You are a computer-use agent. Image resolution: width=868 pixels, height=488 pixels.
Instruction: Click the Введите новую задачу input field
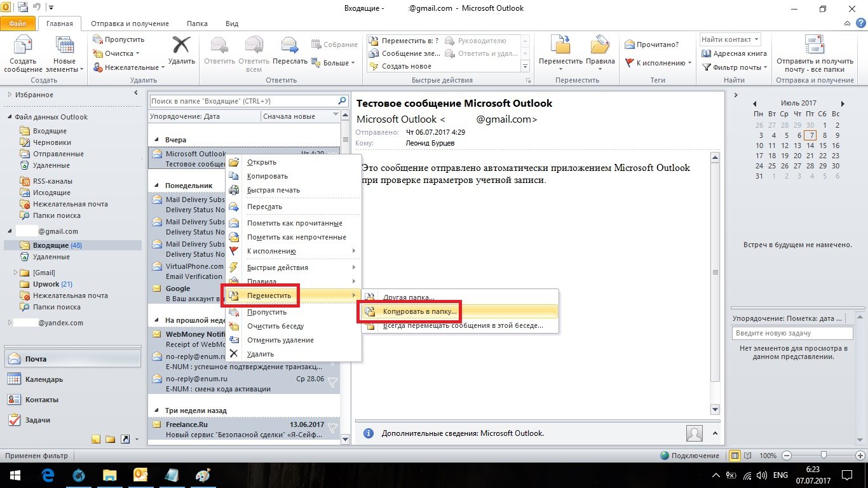pos(792,333)
